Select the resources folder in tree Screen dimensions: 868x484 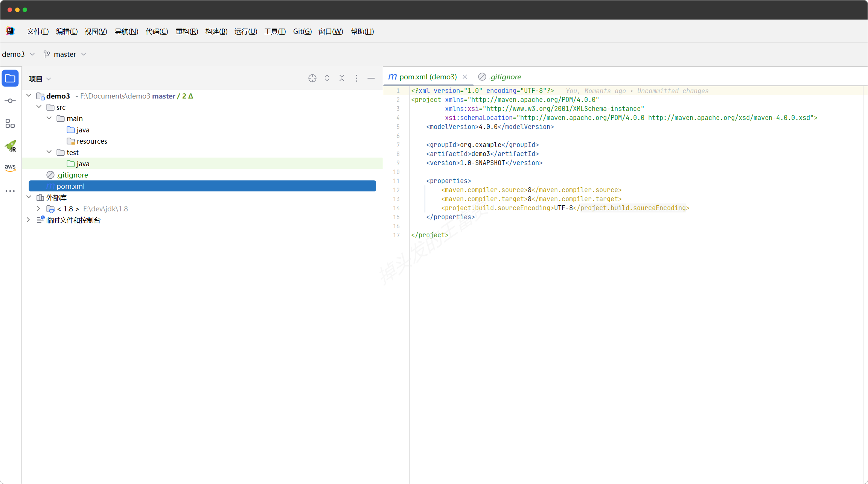point(91,141)
